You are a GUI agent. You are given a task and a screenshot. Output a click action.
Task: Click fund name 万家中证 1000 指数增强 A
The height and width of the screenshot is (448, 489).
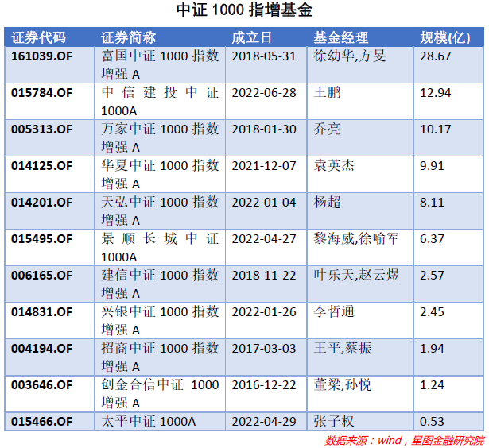160,138
